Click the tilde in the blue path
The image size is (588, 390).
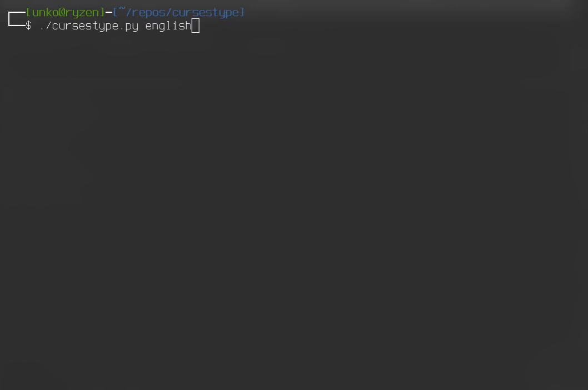(122, 9)
